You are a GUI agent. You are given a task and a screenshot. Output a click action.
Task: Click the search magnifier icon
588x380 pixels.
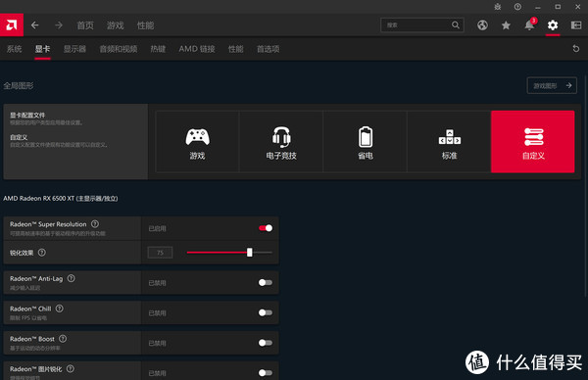[x=456, y=25]
